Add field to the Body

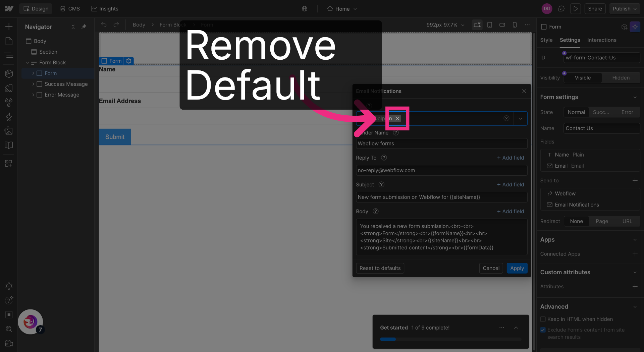tap(510, 212)
